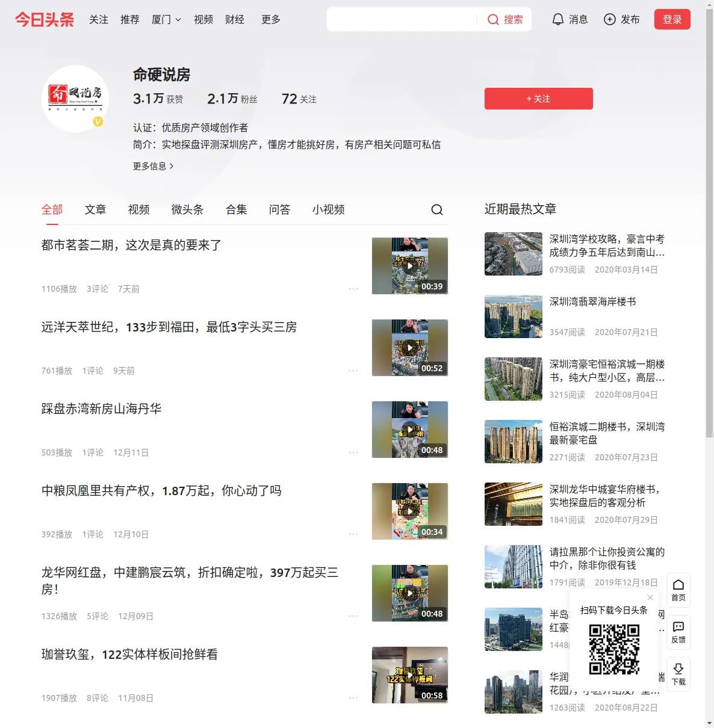The height and width of the screenshot is (728, 714).
Task: Open more options for 中粮凤凰里 post
Action: pyautogui.click(x=353, y=534)
